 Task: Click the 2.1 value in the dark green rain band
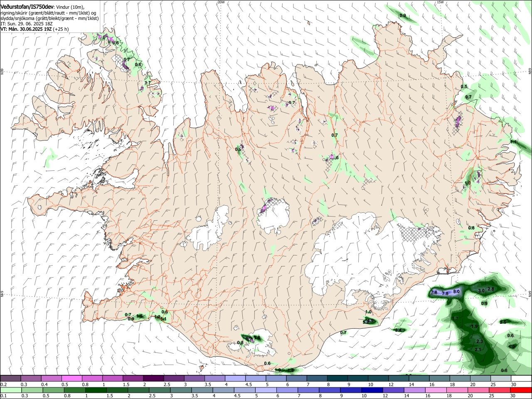click(478, 350)
